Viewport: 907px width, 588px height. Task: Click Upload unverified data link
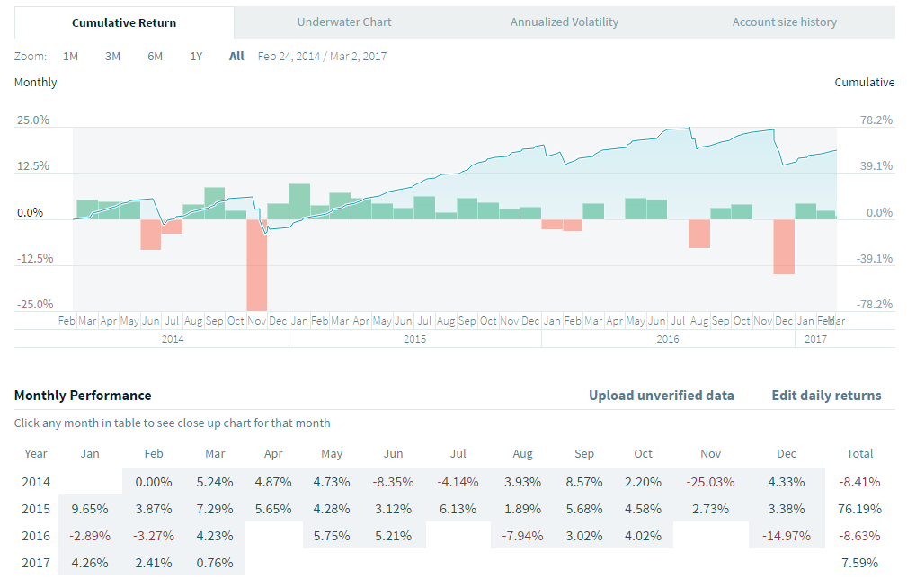661,396
